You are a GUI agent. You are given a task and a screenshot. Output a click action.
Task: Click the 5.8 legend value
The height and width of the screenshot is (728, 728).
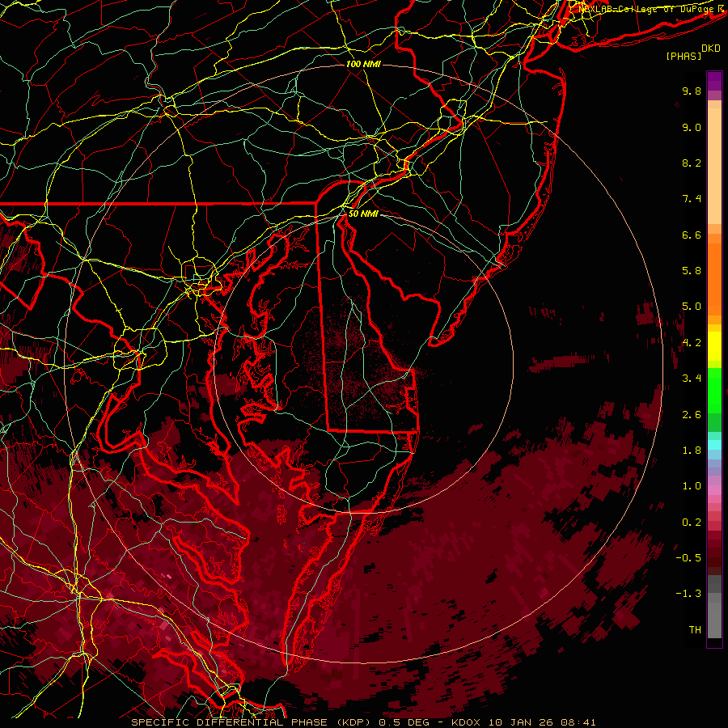click(x=692, y=271)
